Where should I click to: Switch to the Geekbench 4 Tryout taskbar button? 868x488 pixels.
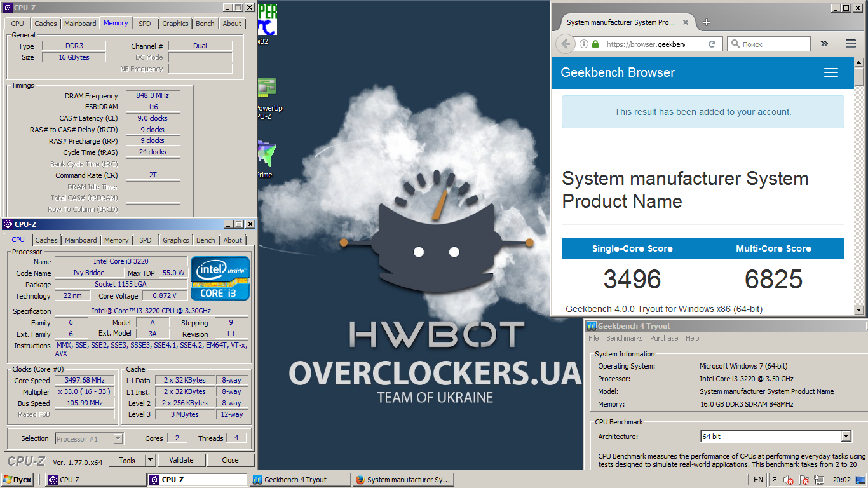[x=300, y=480]
